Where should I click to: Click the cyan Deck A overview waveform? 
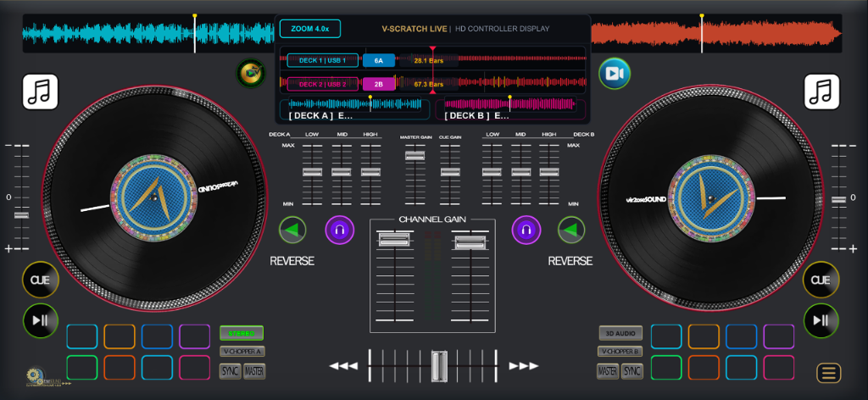pos(148,33)
